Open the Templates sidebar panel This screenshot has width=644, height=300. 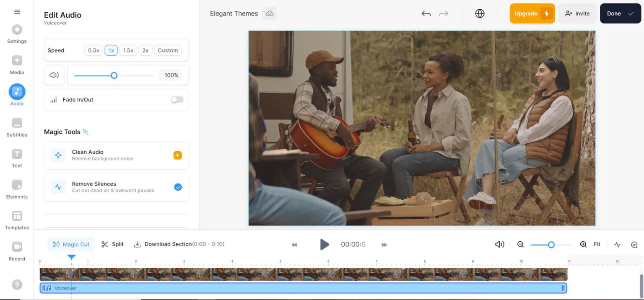coord(17,220)
